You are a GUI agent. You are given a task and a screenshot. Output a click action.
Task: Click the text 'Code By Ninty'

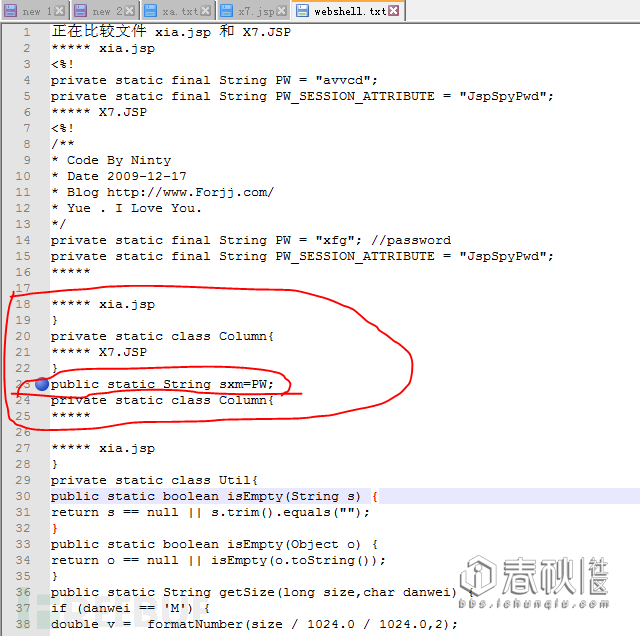(x=119, y=160)
